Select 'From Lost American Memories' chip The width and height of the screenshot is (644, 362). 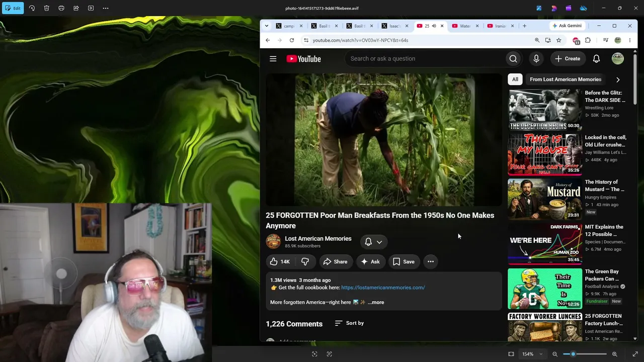tap(566, 79)
